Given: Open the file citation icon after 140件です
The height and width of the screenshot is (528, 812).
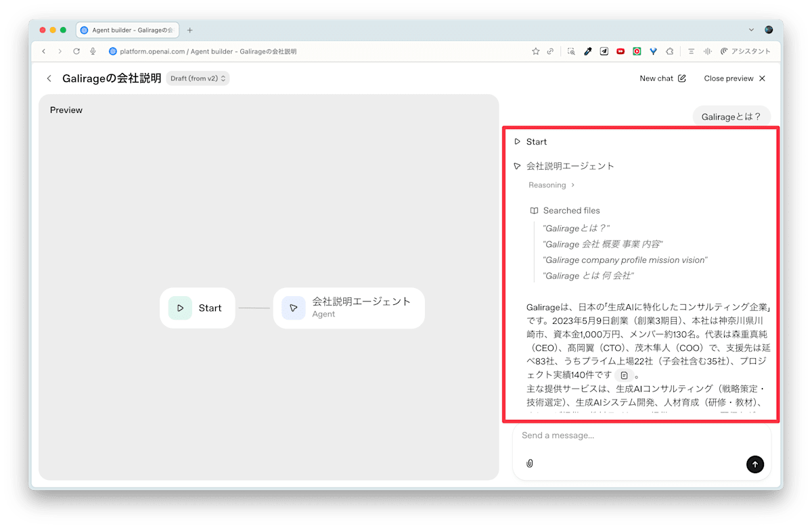Looking at the screenshot, I should (x=625, y=375).
